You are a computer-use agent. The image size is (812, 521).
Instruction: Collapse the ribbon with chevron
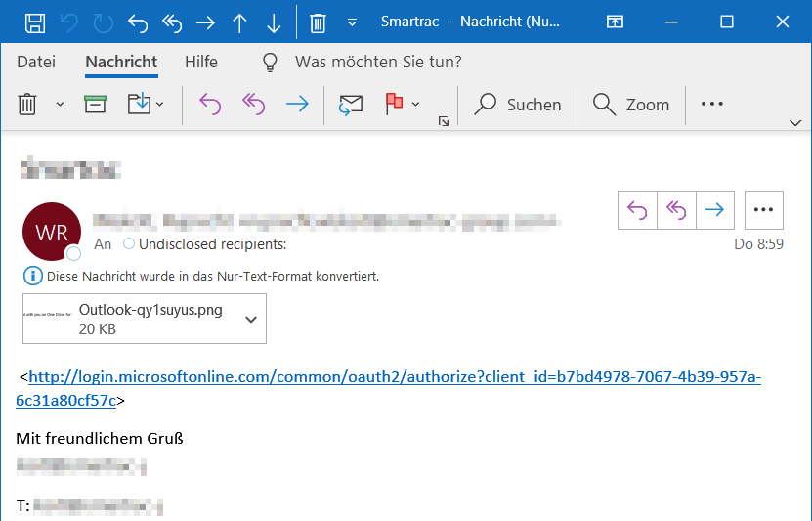point(795,123)
